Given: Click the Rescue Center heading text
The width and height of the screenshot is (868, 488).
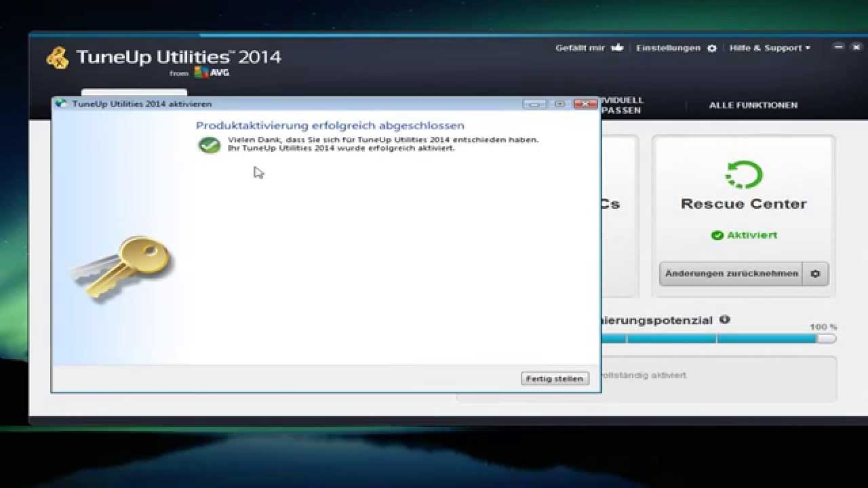Looking at the screenshot, I should tap(744, 204).
